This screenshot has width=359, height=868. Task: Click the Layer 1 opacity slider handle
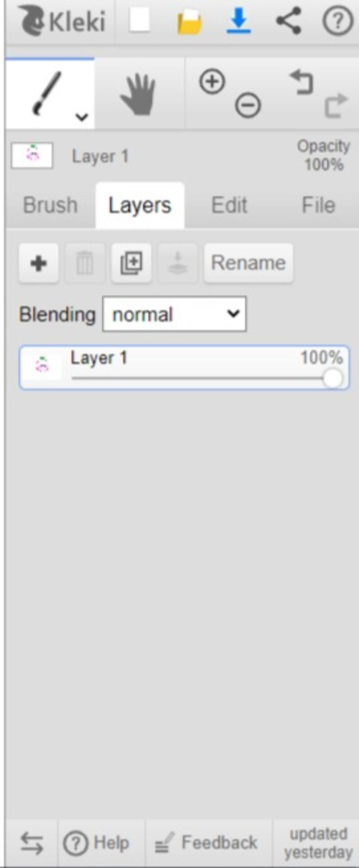click(332, 379)
